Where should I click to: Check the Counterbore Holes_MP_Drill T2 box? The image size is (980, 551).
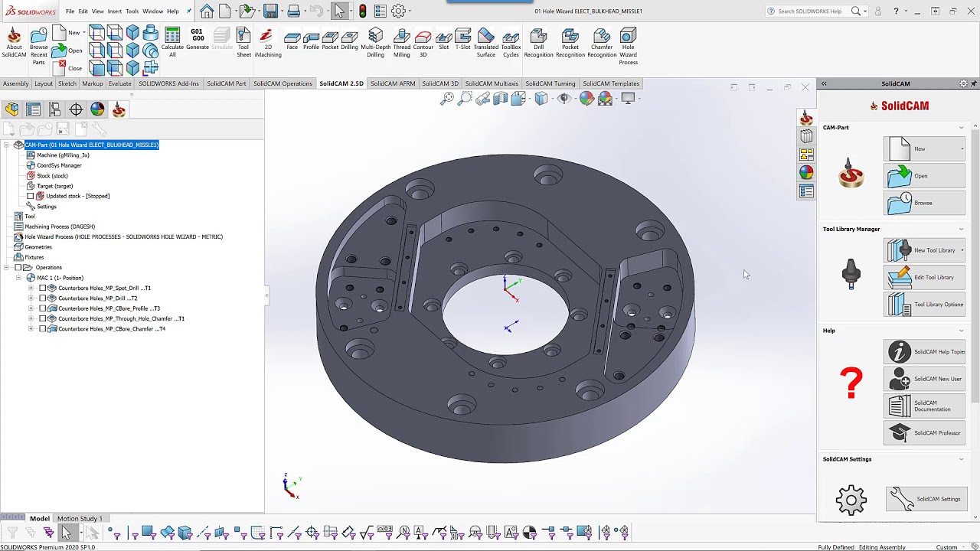coord(43,298)
